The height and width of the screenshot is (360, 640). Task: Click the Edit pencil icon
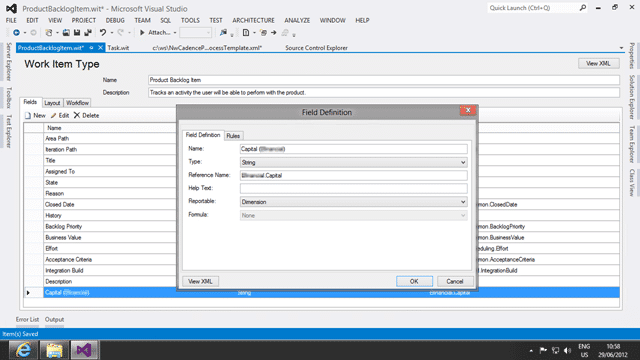(x=53, y=116)
